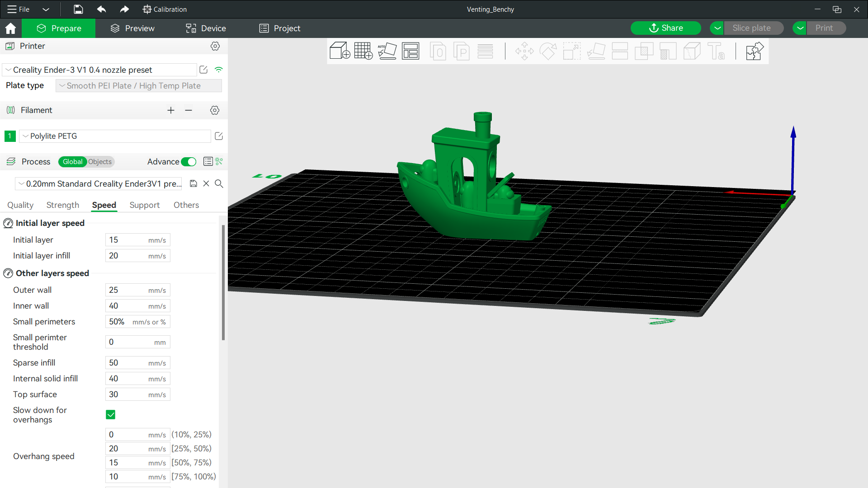Screen dimensions: 868x488
Task: Select the Rotate tool
Action: tap(548, 51)
